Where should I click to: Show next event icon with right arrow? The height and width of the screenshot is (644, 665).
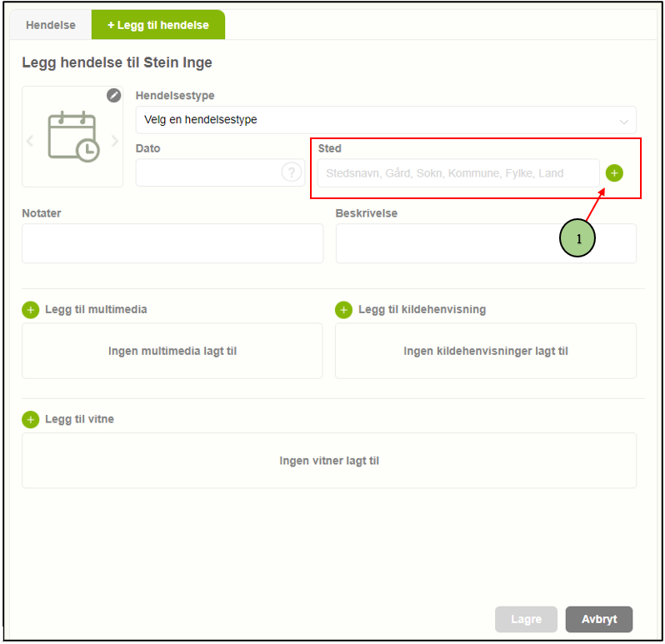(x=115, y=141)
